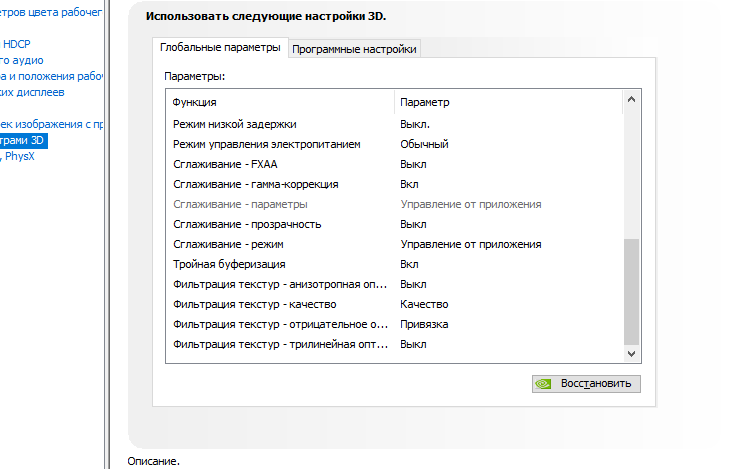Click Выкл value in the FXAA row
Screen dimensions: 730x469
pyautogui.click(x=413, y=164)
